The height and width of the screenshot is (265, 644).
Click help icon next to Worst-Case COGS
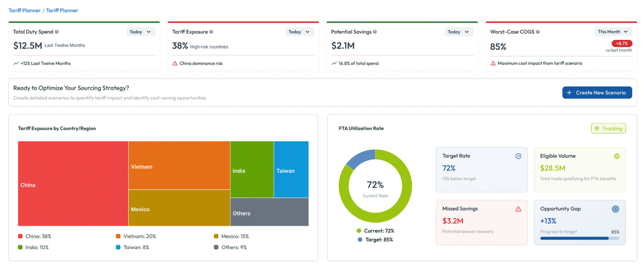click(538, 32)
